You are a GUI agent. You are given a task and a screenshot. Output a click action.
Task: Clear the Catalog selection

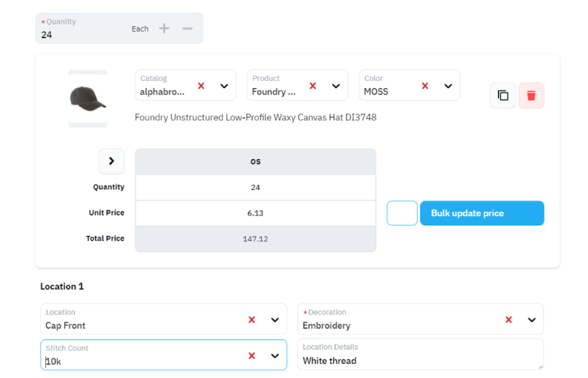pos(201,86)
